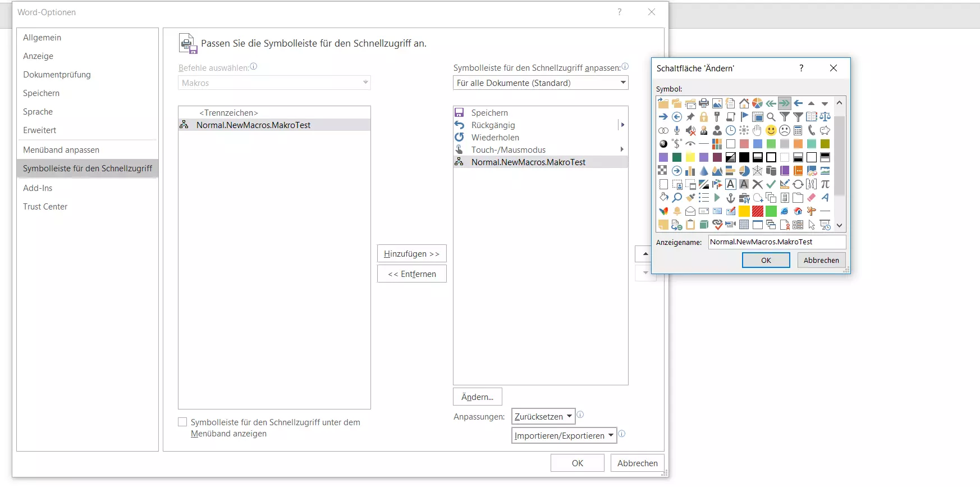
Task: Choose the muted speaker symbol
Action: click(690, 130)
